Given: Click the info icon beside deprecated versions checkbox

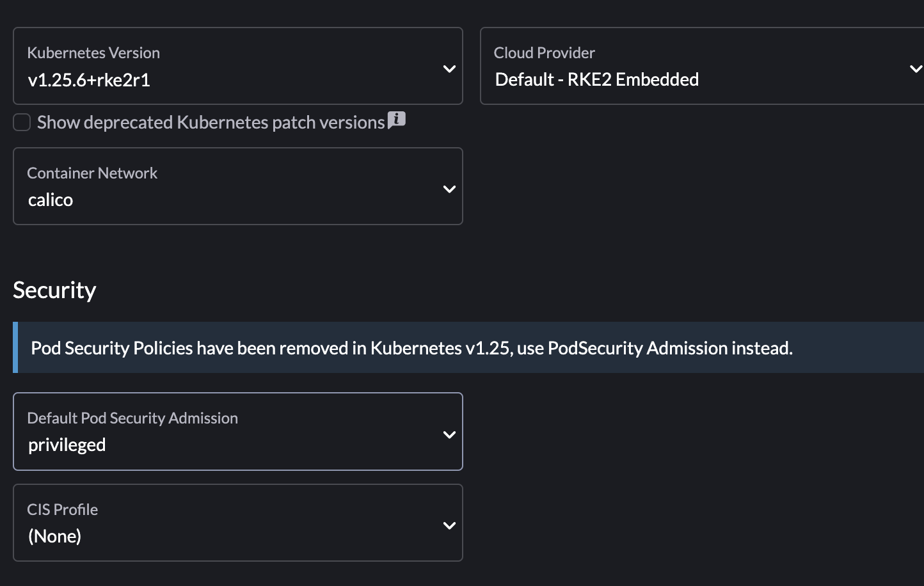Looking at the screenshot, I should click(x=397, y=120).
